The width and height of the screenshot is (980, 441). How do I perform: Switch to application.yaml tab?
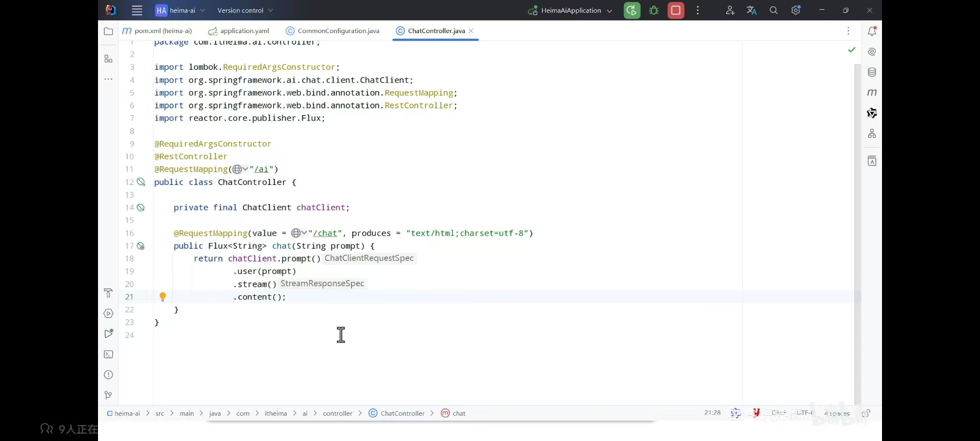239,31
